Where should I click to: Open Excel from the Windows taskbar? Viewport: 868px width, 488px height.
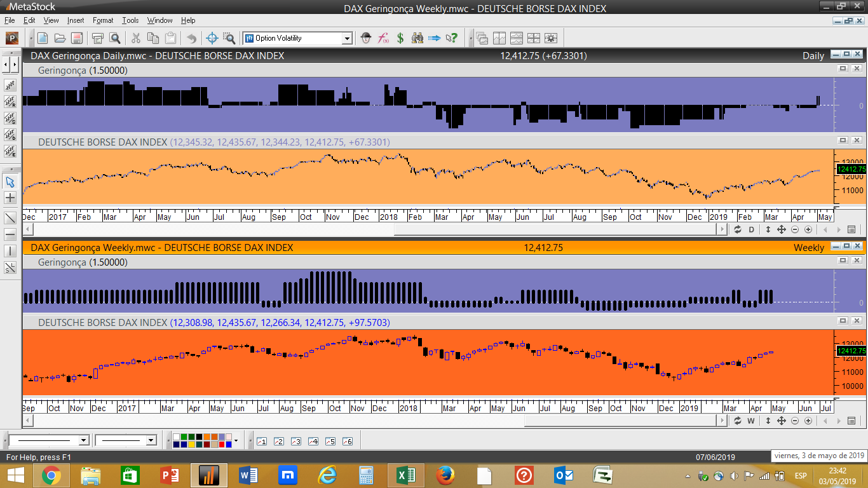tap(407, 475)
